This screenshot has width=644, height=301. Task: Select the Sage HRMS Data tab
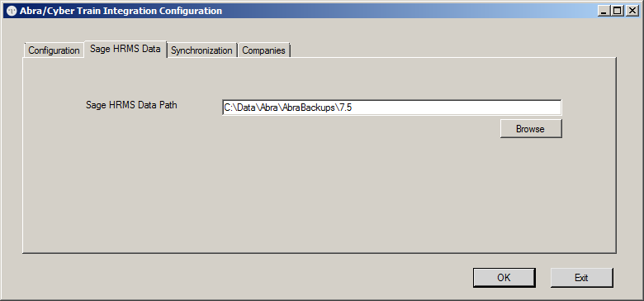coord(125,49)
